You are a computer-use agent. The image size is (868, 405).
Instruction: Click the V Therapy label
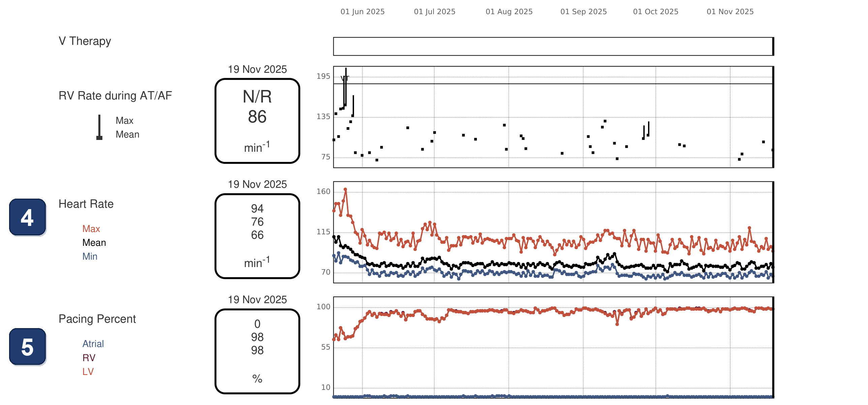click(x=85, y=41)
